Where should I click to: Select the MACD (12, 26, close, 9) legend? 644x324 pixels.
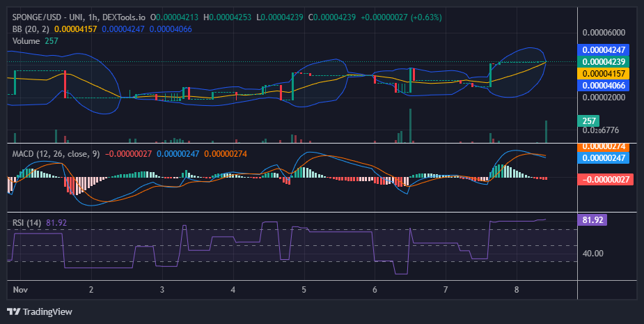(x=56, y=154)
